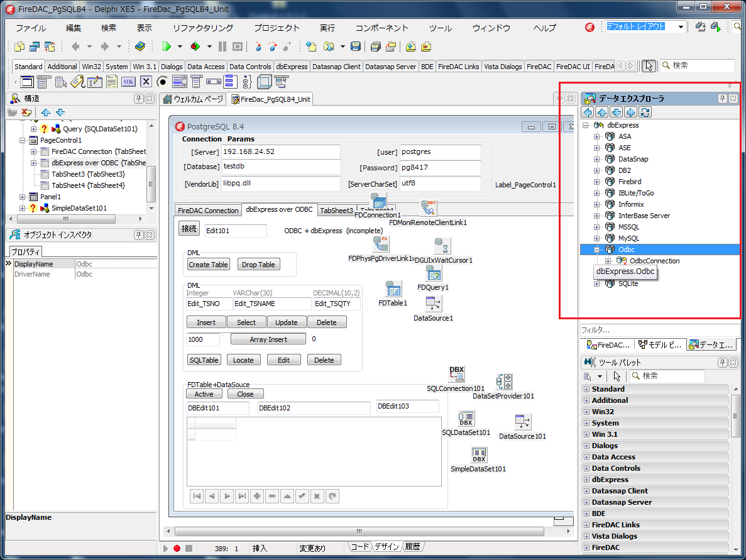Run the project with the green play icon

[x=166, y=47]
